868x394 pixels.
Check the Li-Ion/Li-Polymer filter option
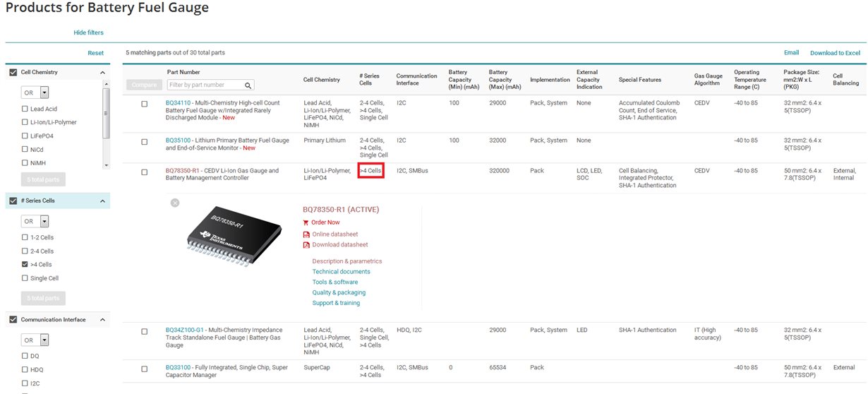(25, 122)
